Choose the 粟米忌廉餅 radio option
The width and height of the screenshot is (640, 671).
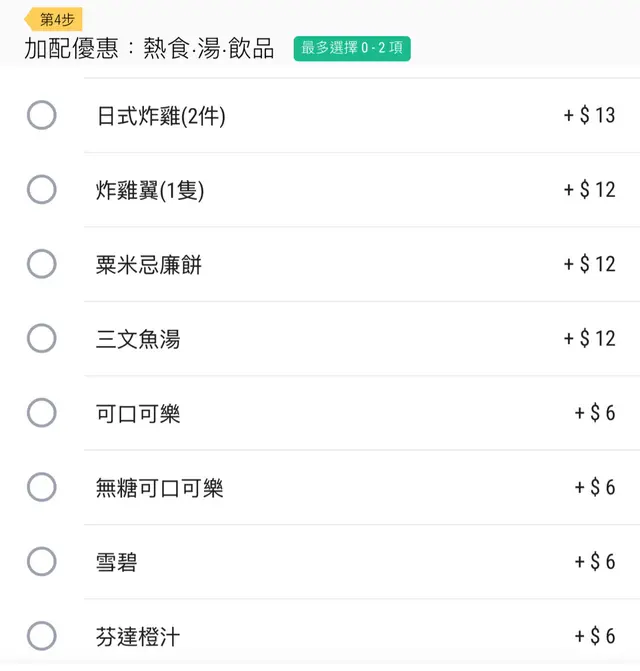click(x=41, y=264)
